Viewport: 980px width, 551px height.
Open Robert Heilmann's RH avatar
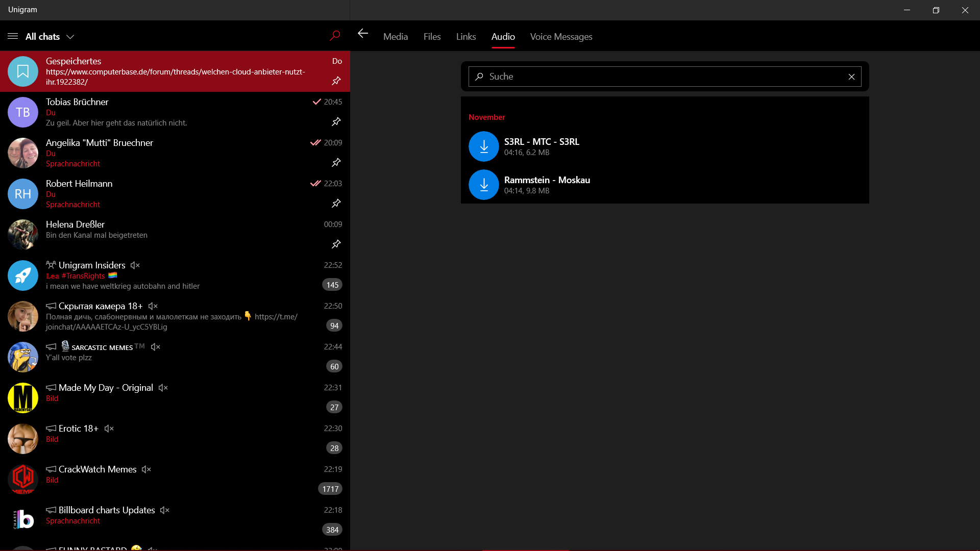click(23, 194)
